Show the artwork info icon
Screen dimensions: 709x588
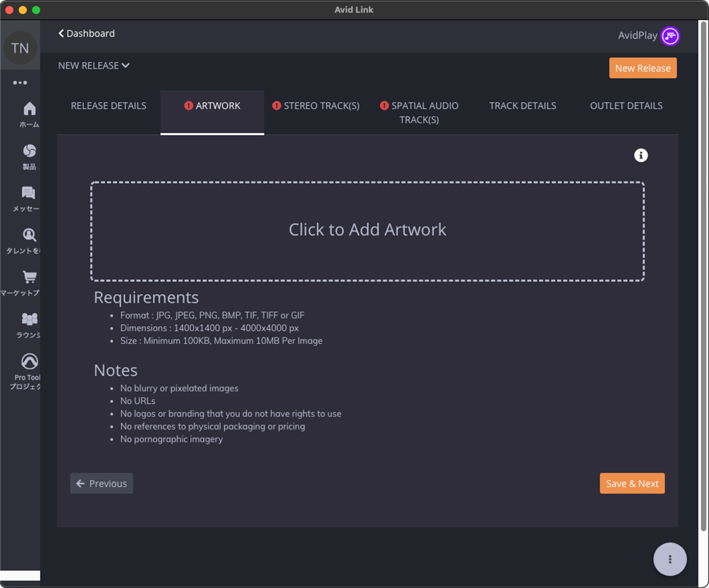641,155
